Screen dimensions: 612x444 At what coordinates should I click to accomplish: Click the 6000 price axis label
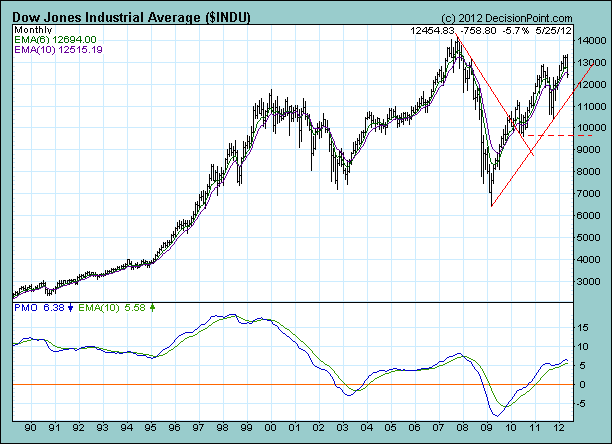click(588, 215)
